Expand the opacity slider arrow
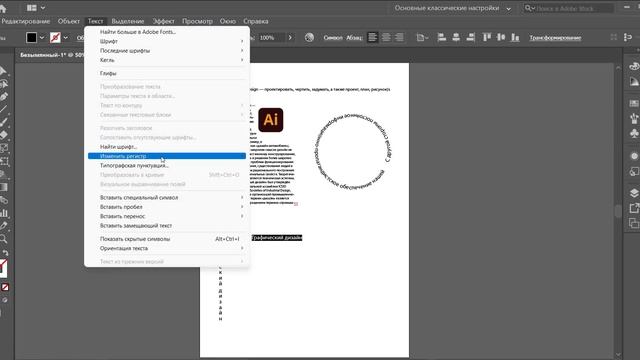 290,38
